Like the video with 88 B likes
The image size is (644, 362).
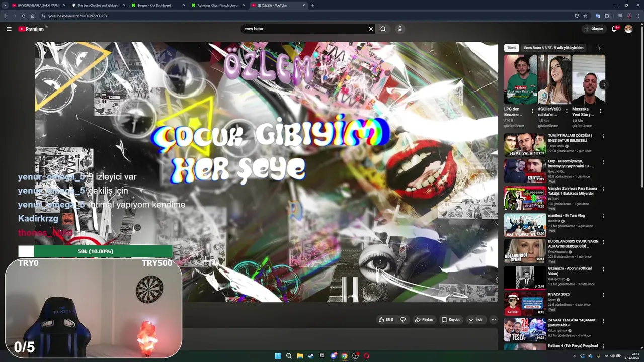click(386, 319)
